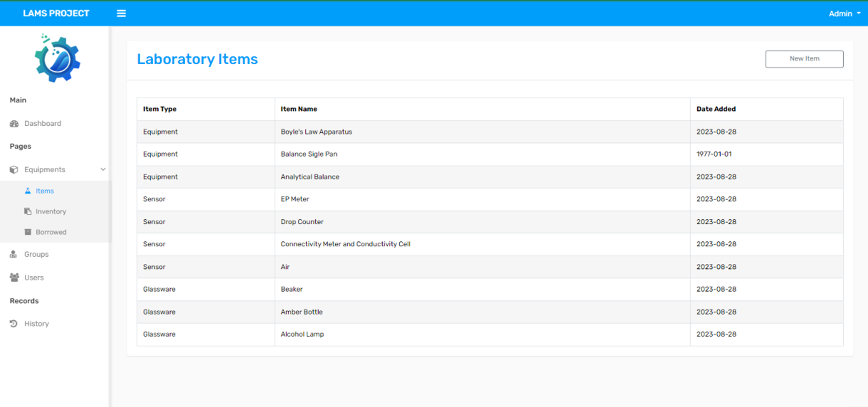
Task: Click the Dashboard gauge icon
Action: (14, 123)
